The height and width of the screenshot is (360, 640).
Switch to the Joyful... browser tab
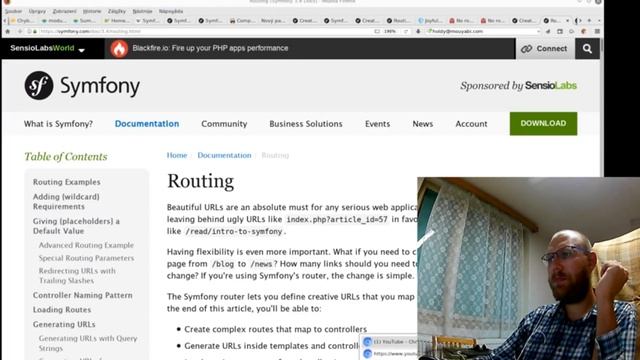pos(430,20)
